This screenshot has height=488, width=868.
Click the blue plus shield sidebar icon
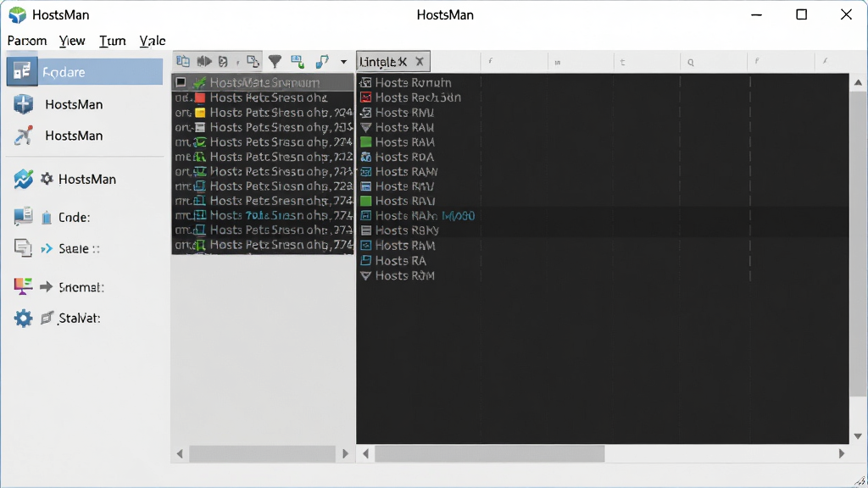point(23,104)
